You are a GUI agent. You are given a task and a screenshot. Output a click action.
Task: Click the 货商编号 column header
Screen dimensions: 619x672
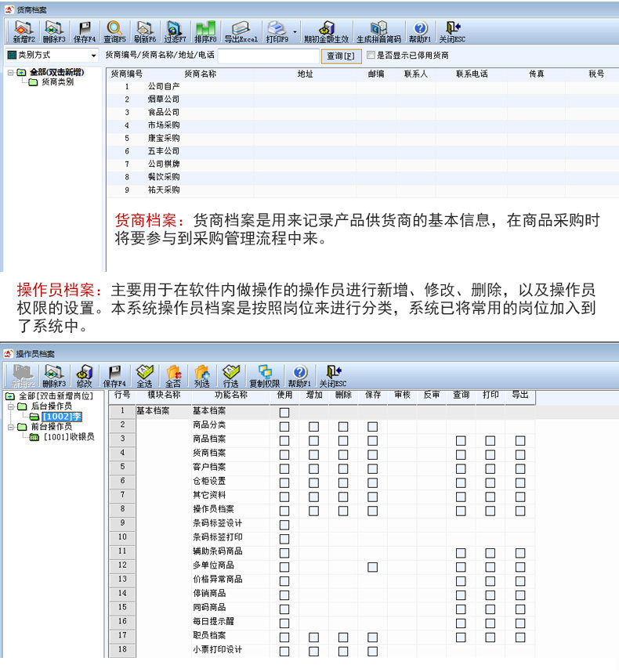coord(126,74)
